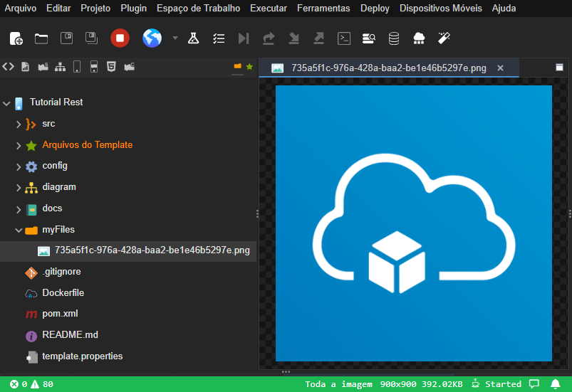The width and height of the screenshot is (572, 392).
Task: Toggle the green star template filter
Action: [249, 66]
